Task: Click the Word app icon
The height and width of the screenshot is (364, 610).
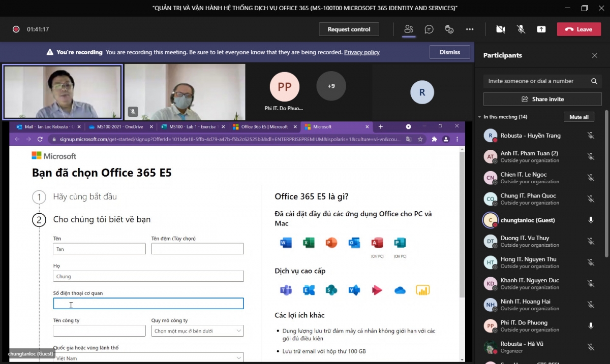Action: tap(286, 243)
